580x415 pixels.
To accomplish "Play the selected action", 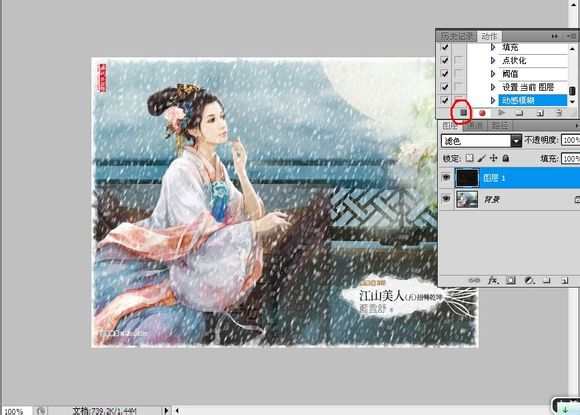I will click(502, 112).
